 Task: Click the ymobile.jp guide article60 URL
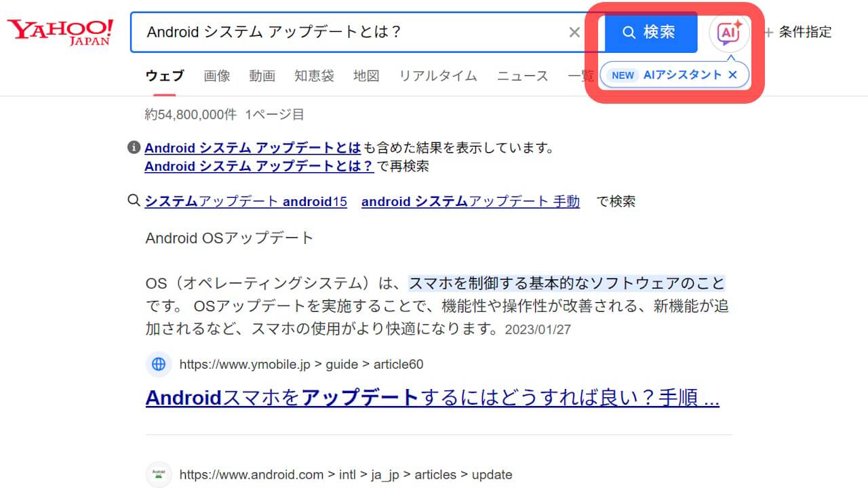(301, 365)
